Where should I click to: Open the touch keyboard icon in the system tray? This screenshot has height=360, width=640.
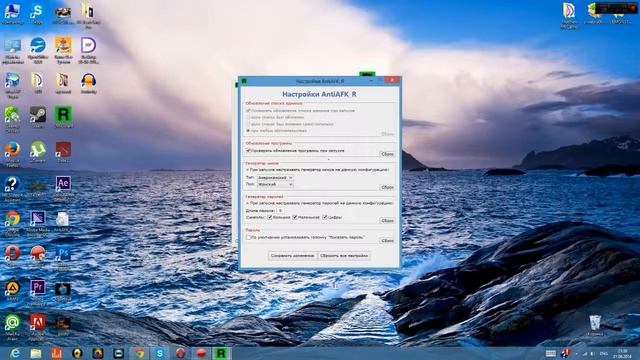coord(551,353)
